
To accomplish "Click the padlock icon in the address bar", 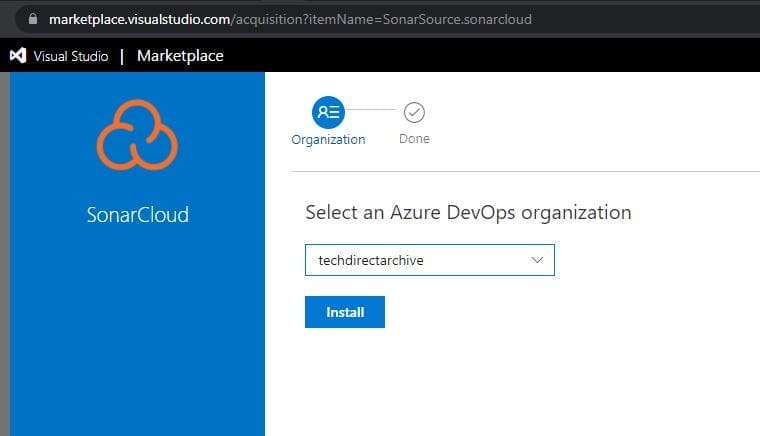I will (33, 19).
